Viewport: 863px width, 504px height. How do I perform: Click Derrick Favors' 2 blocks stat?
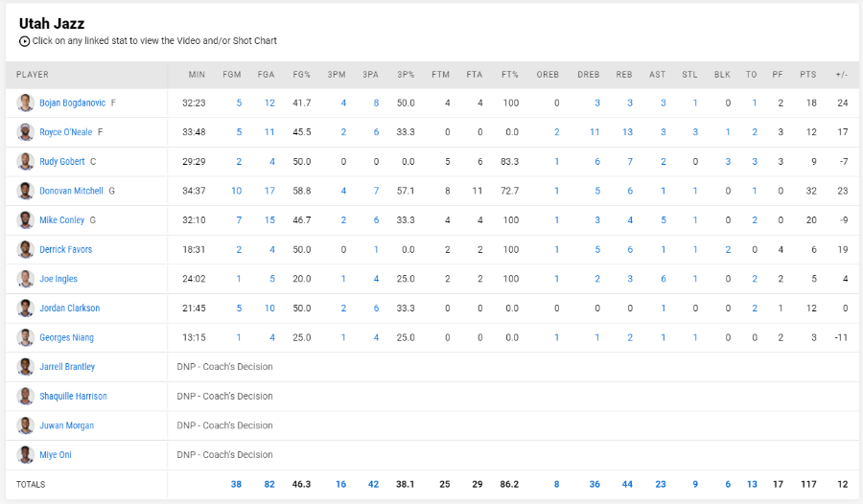pyautogui.click(x=728, y=250)
